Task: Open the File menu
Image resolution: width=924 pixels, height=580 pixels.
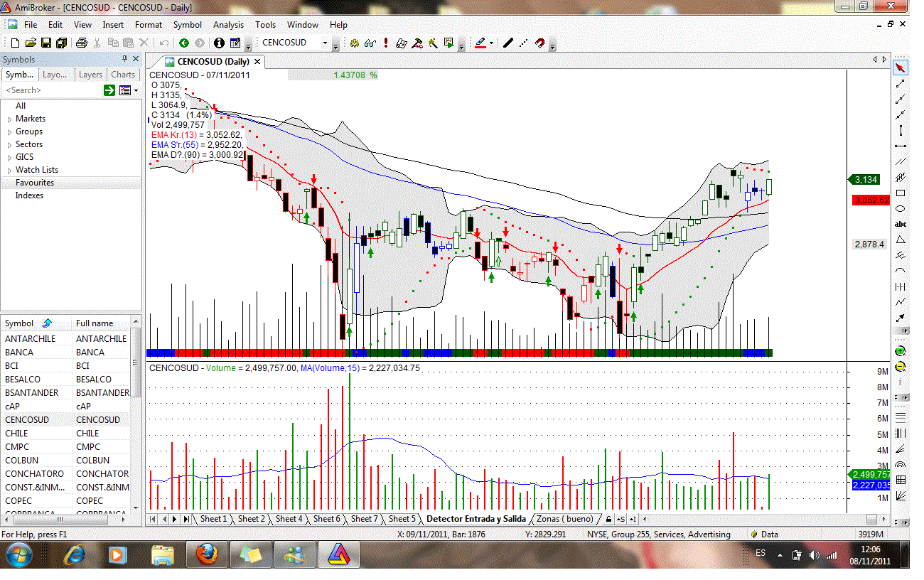Action: tap(31, 25)
